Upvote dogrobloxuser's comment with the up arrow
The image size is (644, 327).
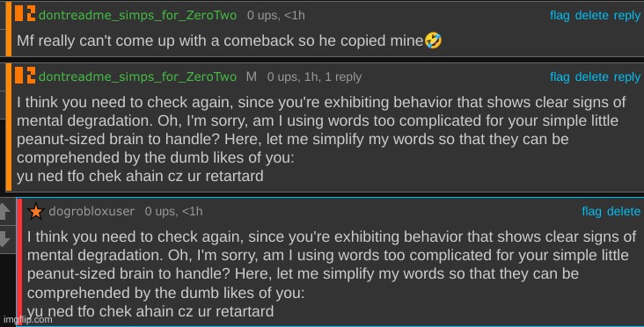click(x=4, y=212)
